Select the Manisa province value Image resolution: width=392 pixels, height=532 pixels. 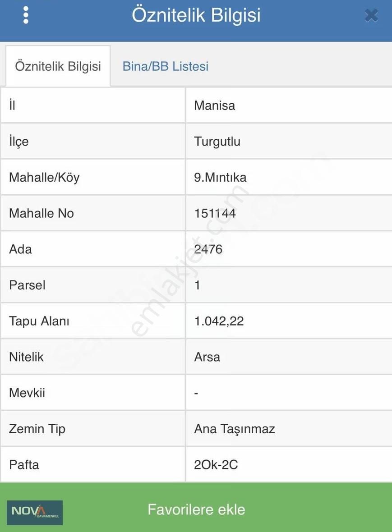click(215, 105)
